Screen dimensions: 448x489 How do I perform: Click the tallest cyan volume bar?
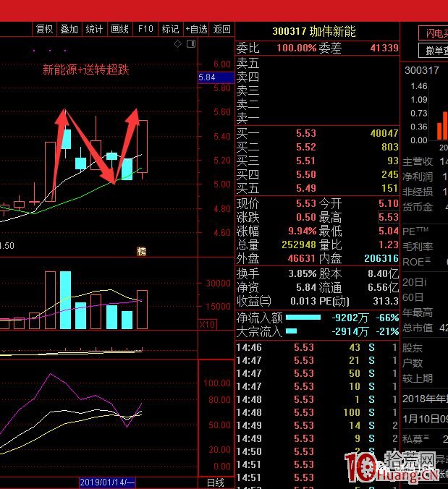click(66, 300)
